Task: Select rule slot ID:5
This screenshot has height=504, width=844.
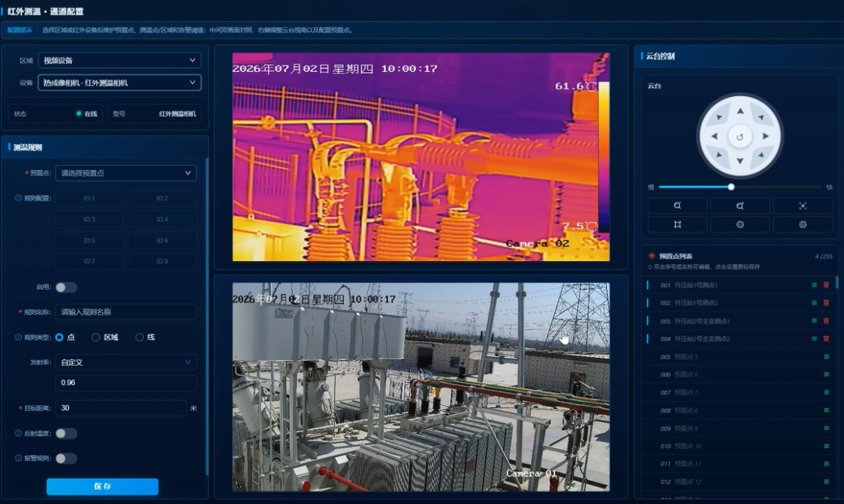Action: [89, 241]
